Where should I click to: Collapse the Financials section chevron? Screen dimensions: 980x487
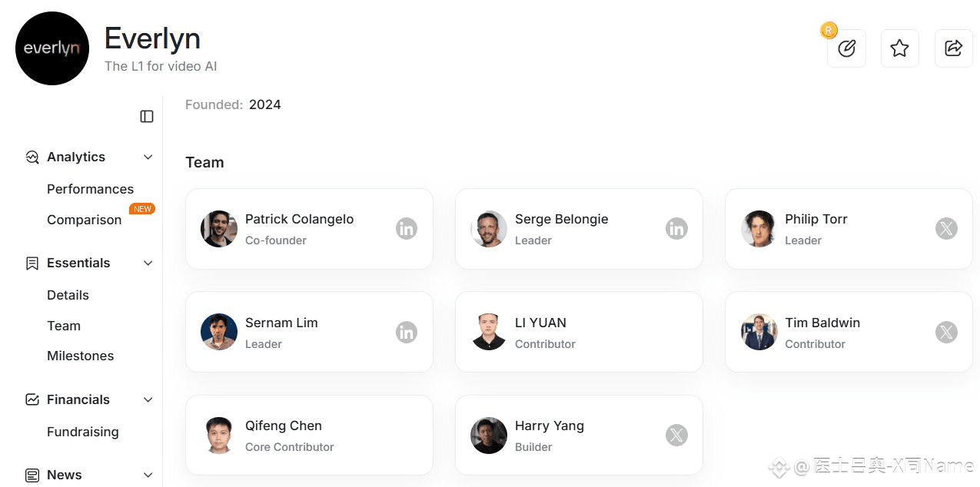pos(148,399)
